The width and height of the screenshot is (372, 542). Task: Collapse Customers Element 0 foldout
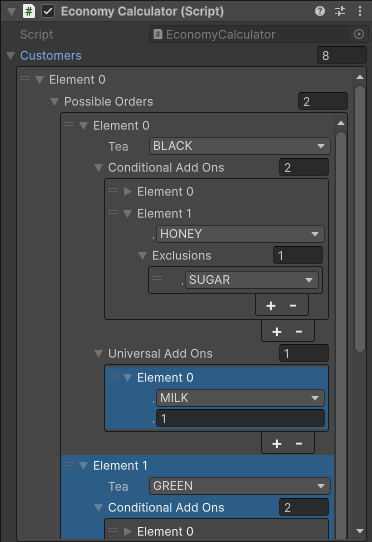(39, 80)
